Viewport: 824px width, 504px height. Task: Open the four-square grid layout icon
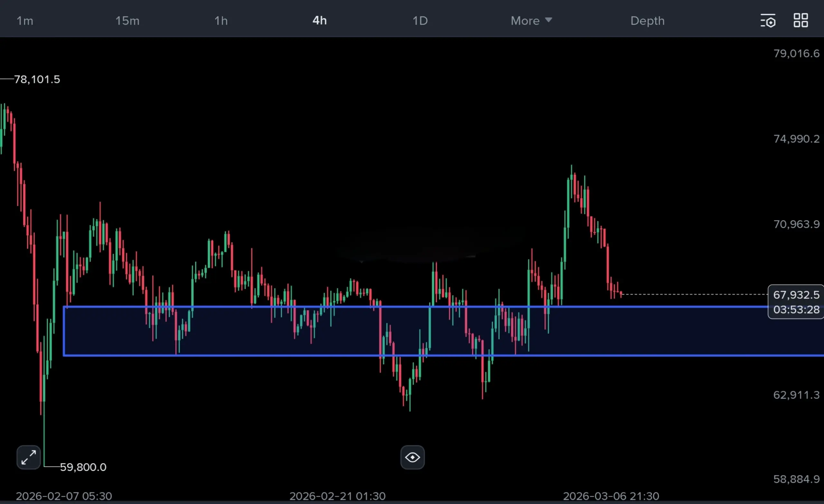coord(801,20)
